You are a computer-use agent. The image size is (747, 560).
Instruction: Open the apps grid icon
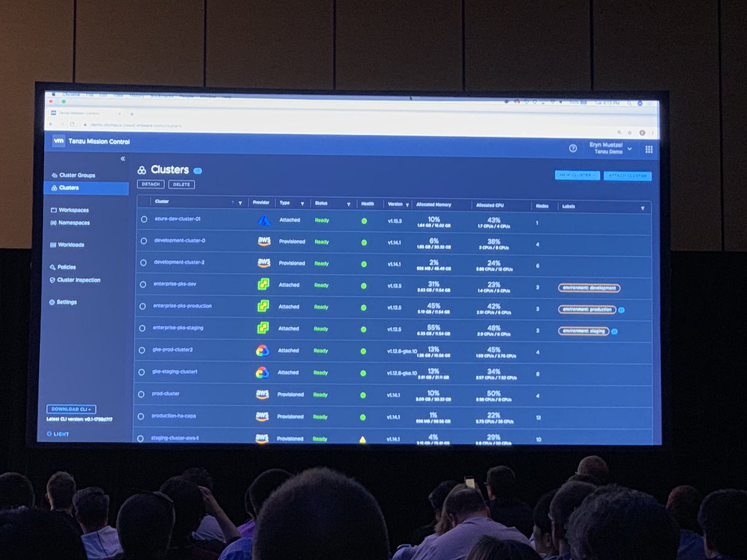(649, 149)
